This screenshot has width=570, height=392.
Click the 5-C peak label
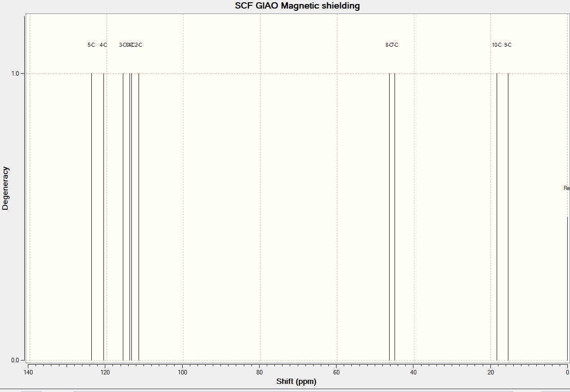click(x=91, y=45)
